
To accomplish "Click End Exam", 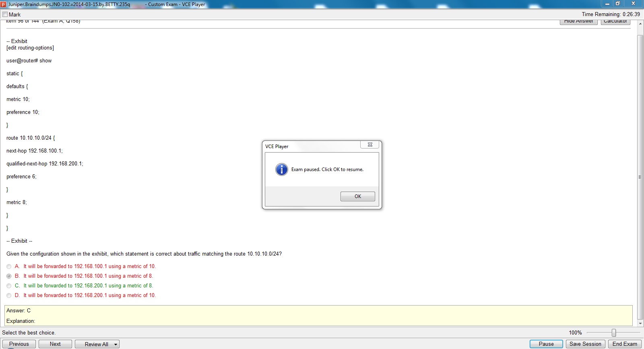I will [x=625, y=344].
